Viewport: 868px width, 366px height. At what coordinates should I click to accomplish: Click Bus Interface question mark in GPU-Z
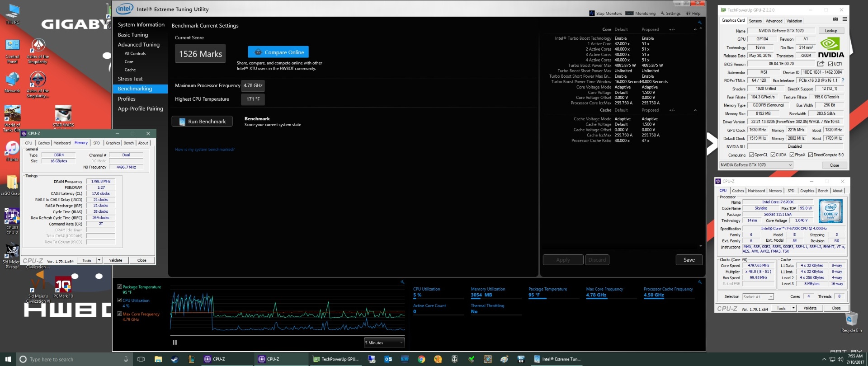pos(843,80)
